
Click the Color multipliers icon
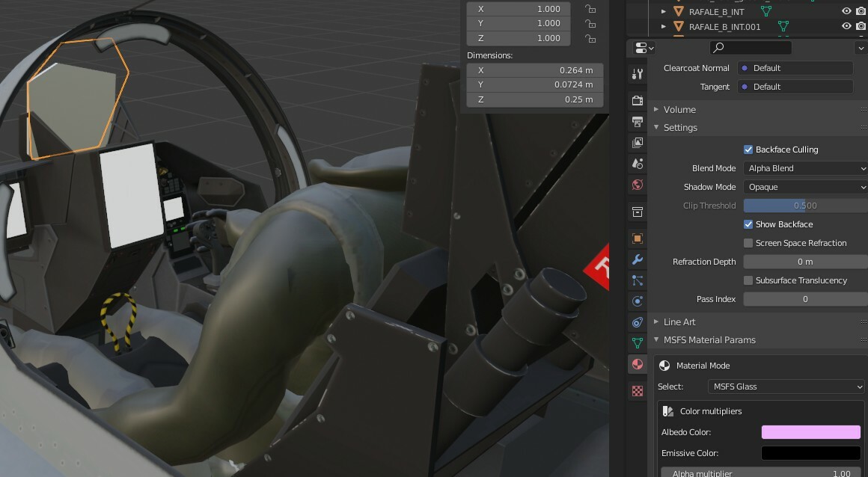point(667,411)
